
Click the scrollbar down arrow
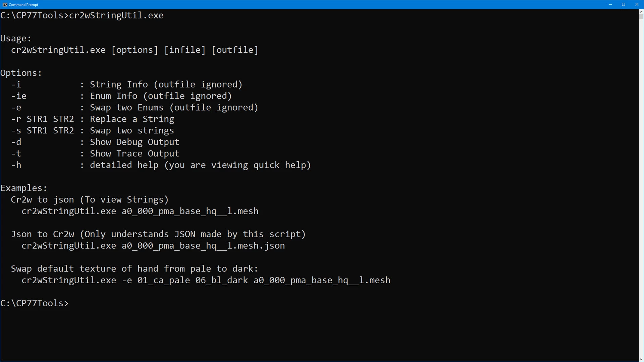click(x=641, y=359)
